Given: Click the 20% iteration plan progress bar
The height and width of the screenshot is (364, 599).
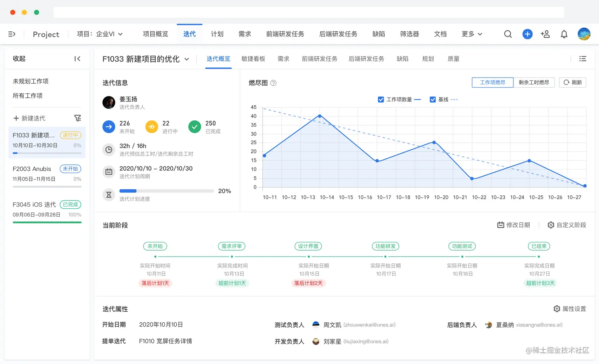Looking at the screenshot, I should pos(166,191).
